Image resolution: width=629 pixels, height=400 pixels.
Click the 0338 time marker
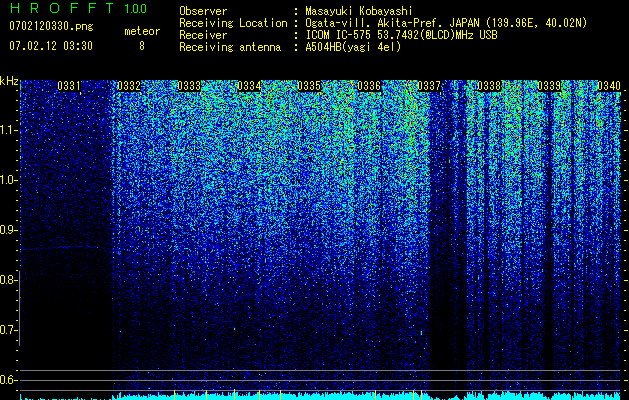(489, 86)
